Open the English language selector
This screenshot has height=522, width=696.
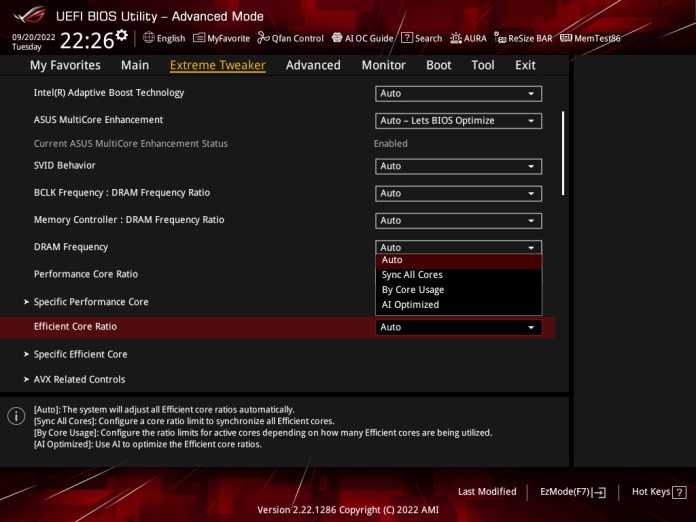164,38
